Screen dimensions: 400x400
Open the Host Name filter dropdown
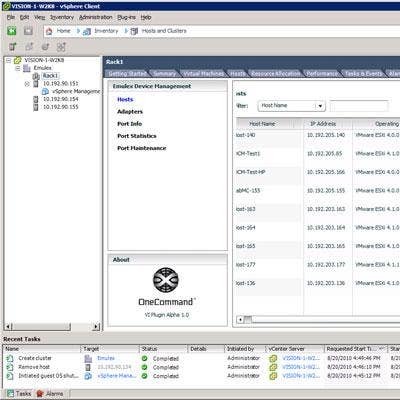(320, 106)
